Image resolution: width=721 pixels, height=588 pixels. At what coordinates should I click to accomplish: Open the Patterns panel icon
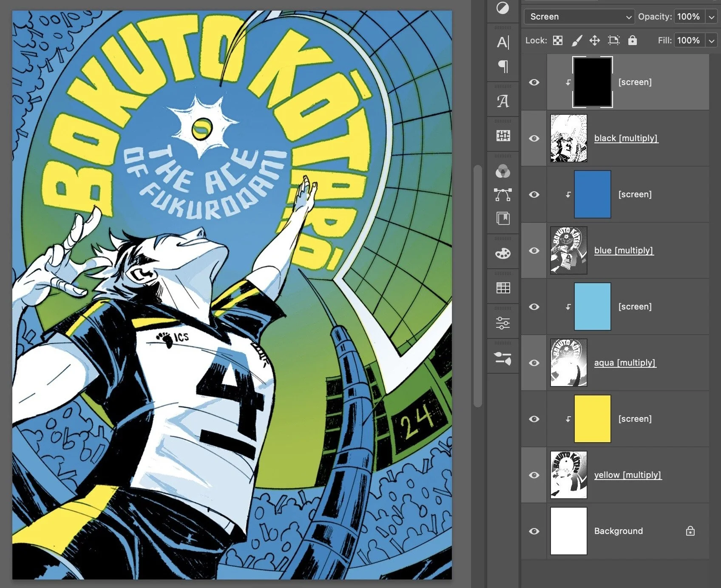[x=503, y=136]
